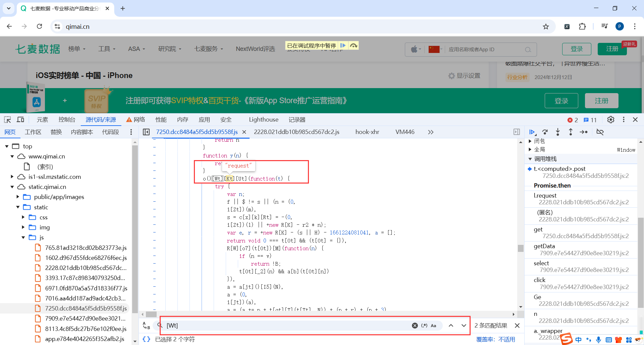Image resolution: width=644 pixels, height=345 pixels.
Task: Switch to the 网络 DevTools tab
Action: pyautogui.click(x=136, y=120)
